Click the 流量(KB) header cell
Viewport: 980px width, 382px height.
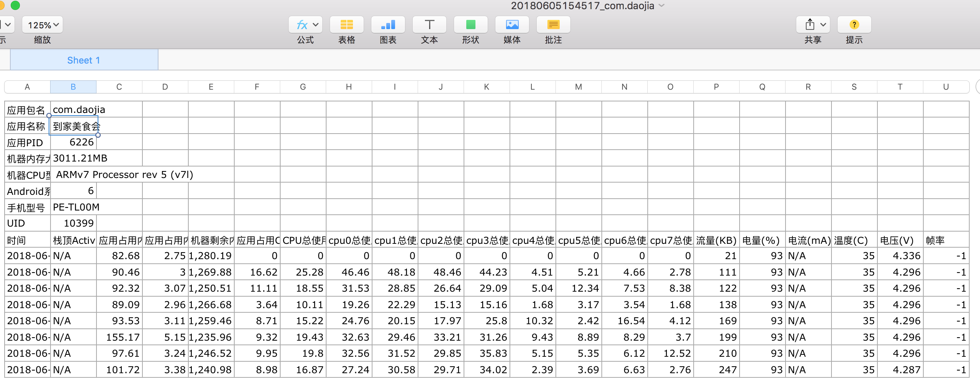point(716,240)
